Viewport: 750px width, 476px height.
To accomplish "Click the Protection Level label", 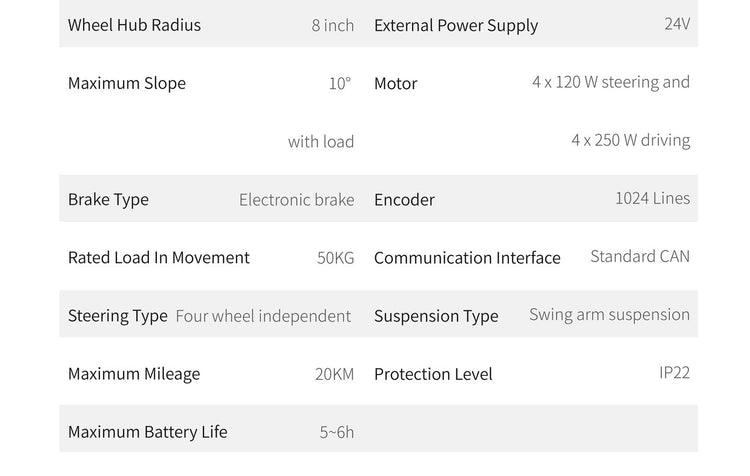I will click(x=433, y=374).
